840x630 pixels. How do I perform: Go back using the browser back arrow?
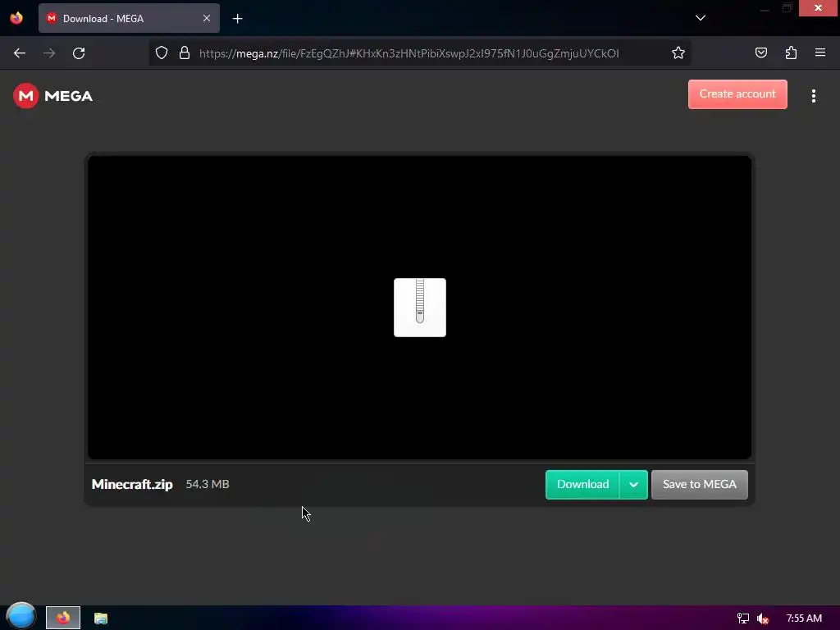point(20,53)
